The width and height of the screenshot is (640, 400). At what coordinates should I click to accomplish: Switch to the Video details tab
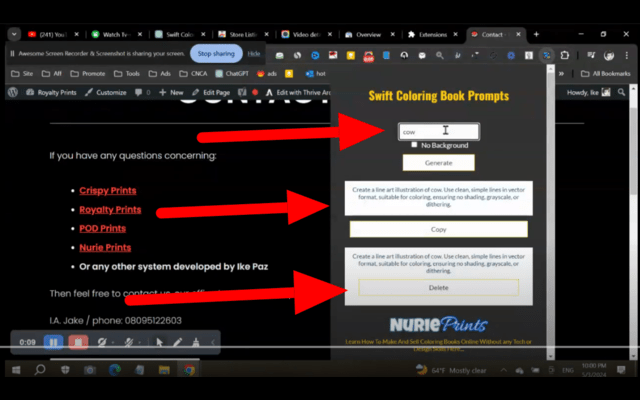tap(306, 35)
